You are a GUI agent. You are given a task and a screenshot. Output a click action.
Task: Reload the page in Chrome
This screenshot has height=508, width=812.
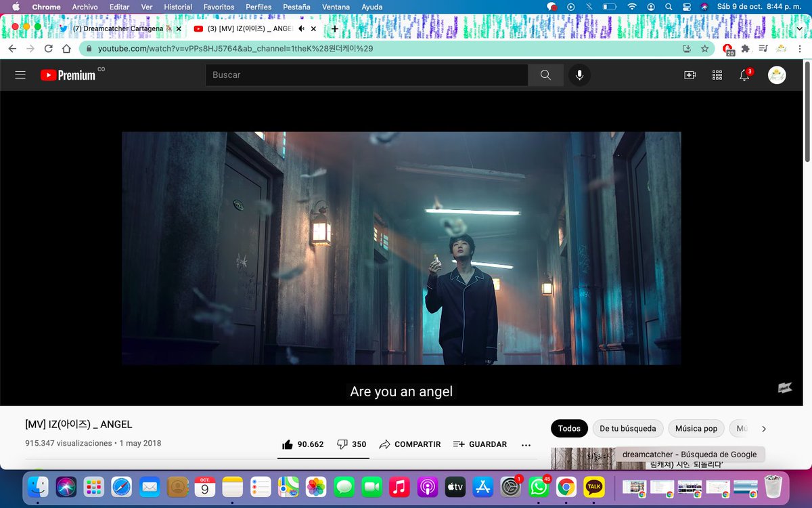(48, 49)
